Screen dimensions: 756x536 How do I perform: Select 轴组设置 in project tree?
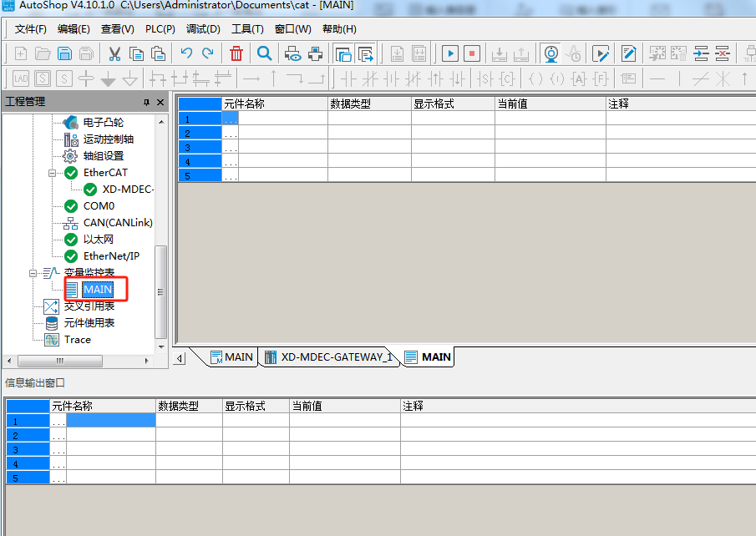(x=104, y=156)
